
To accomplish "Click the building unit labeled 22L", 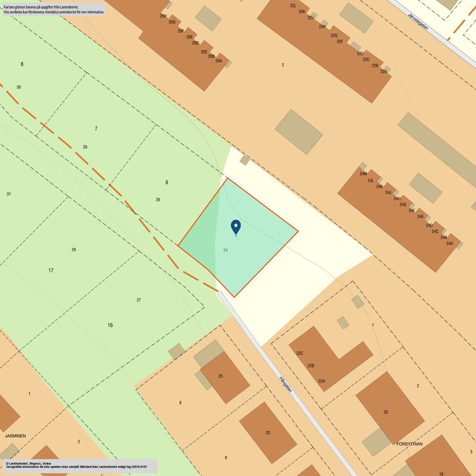I will click(x=293, y=6).
